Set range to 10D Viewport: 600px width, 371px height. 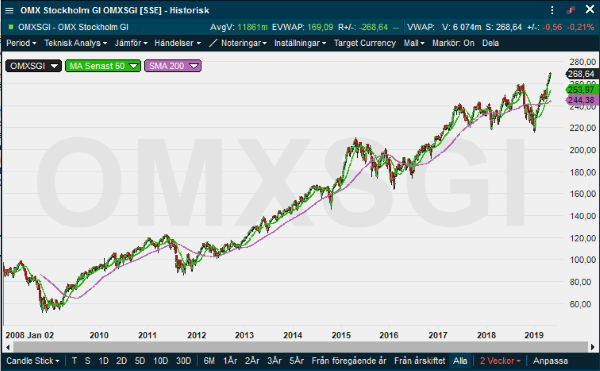point(160,361)
